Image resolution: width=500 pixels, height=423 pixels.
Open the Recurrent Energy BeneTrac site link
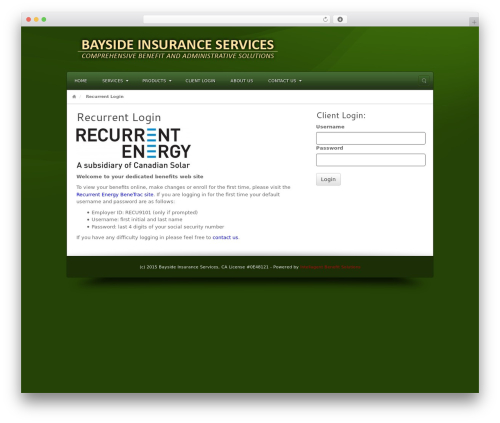click(115, 194)
